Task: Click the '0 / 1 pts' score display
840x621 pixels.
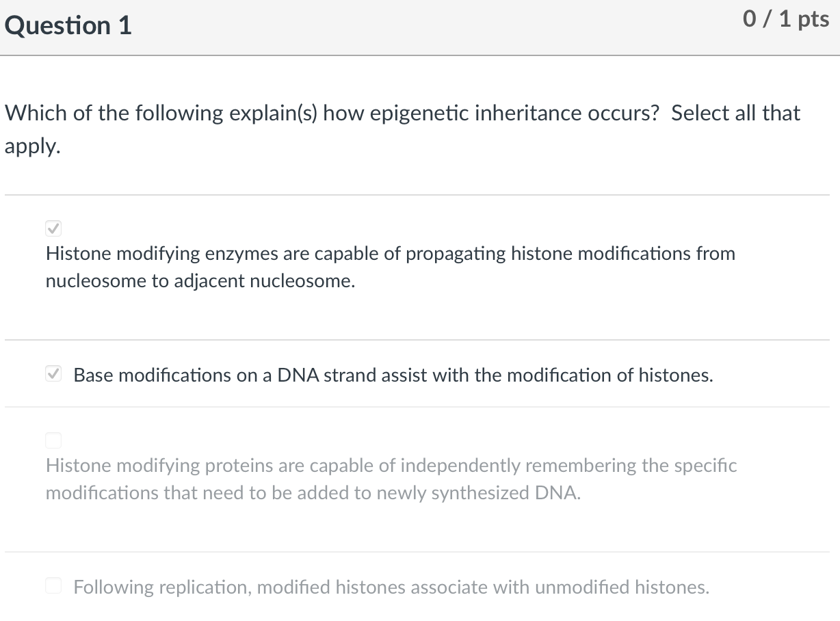Action: click(786, 19)
